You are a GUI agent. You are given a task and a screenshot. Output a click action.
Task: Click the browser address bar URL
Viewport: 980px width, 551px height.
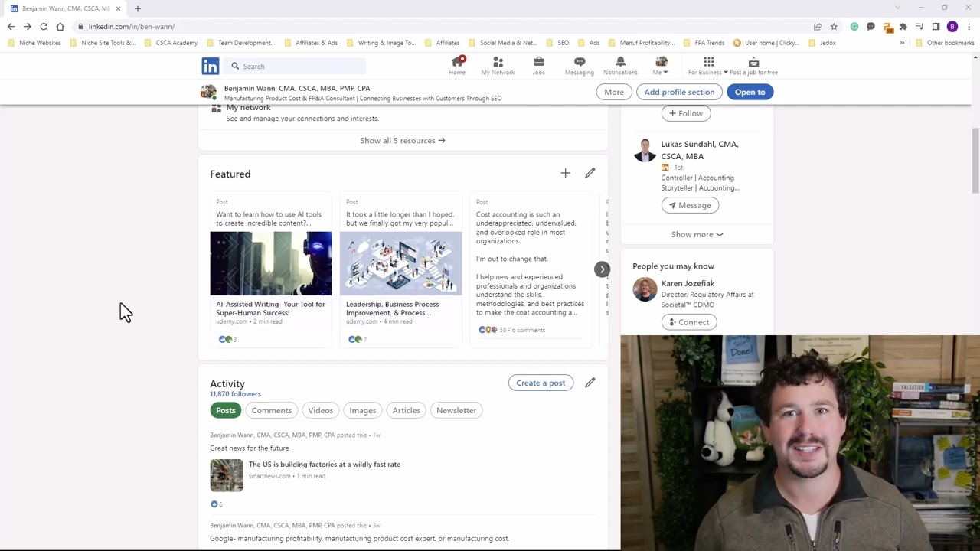(x=132, y=27)
